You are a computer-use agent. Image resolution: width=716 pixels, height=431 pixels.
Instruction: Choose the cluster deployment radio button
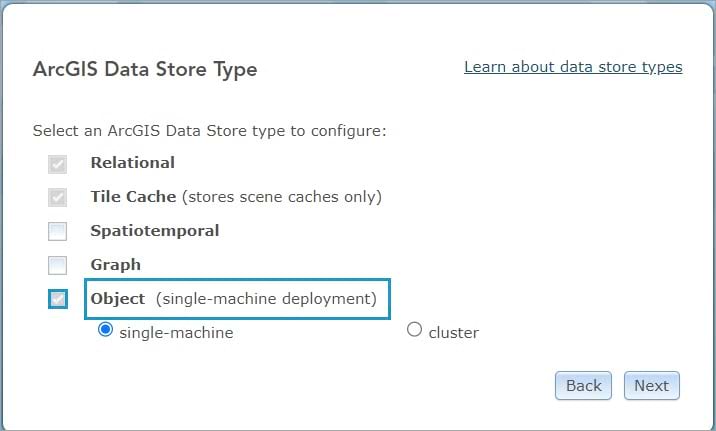point(414,329)
